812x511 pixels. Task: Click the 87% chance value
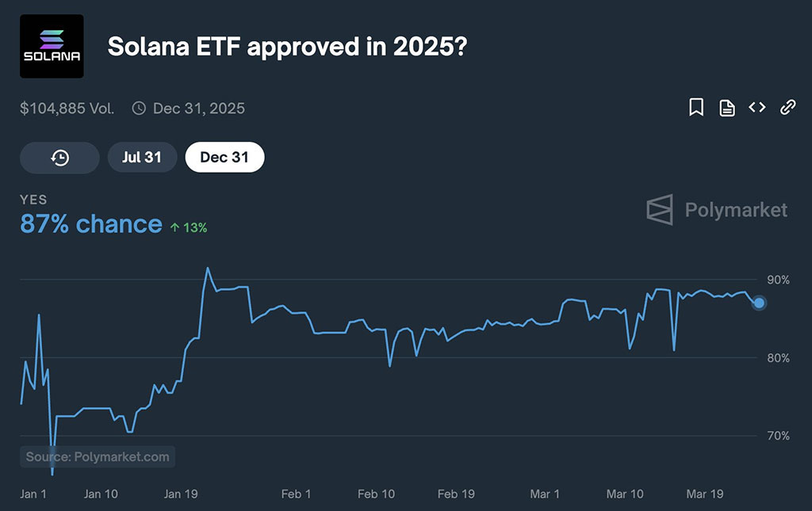[90, 224]
